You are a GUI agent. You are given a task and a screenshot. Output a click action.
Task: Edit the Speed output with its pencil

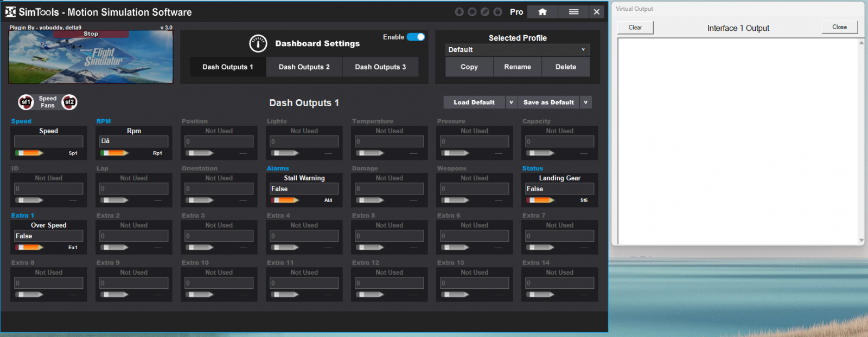point(29,153)
